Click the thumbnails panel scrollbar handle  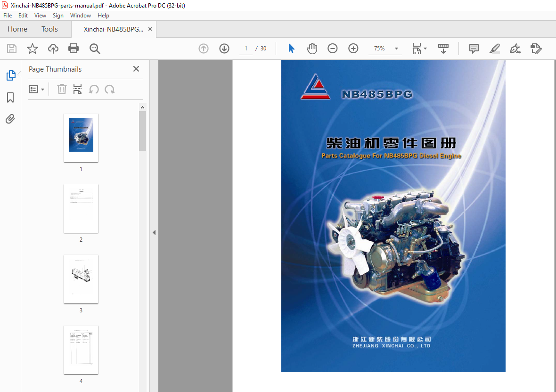pyautogui.click(x=143, y=131)
